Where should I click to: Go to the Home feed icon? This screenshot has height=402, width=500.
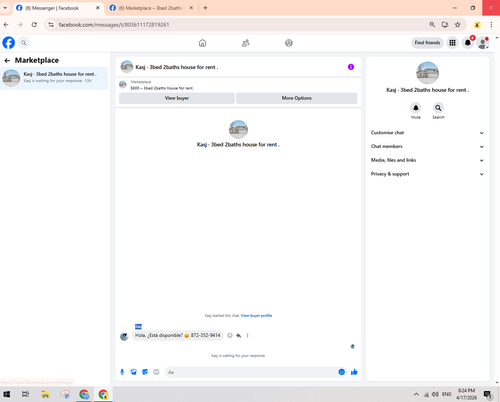coord(202,43)
